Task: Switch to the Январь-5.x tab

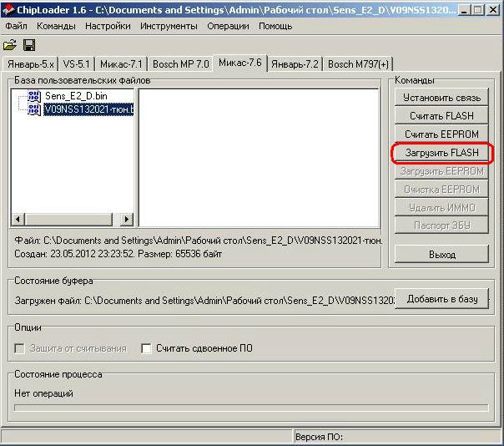Action: [30, 64]
